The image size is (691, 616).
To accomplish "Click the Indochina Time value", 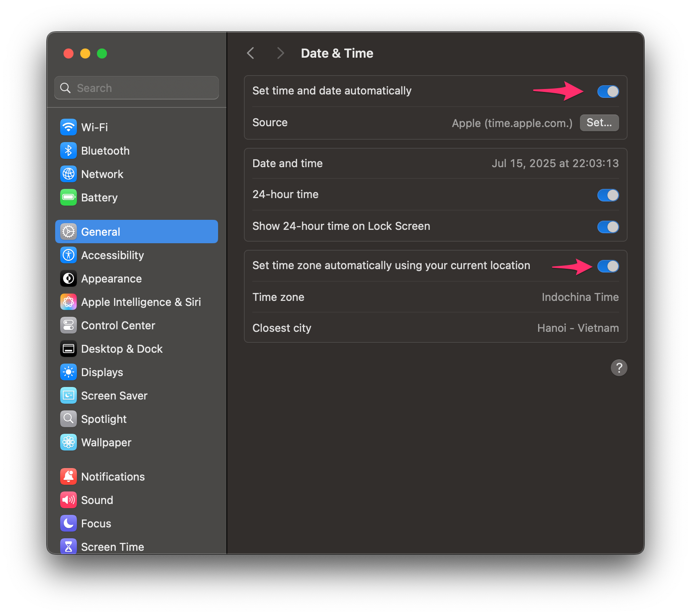I will coord(580,297).
